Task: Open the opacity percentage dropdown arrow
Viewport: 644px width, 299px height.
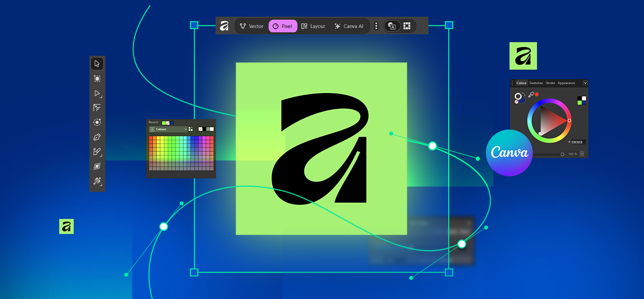Action: (x=582, y=154)
